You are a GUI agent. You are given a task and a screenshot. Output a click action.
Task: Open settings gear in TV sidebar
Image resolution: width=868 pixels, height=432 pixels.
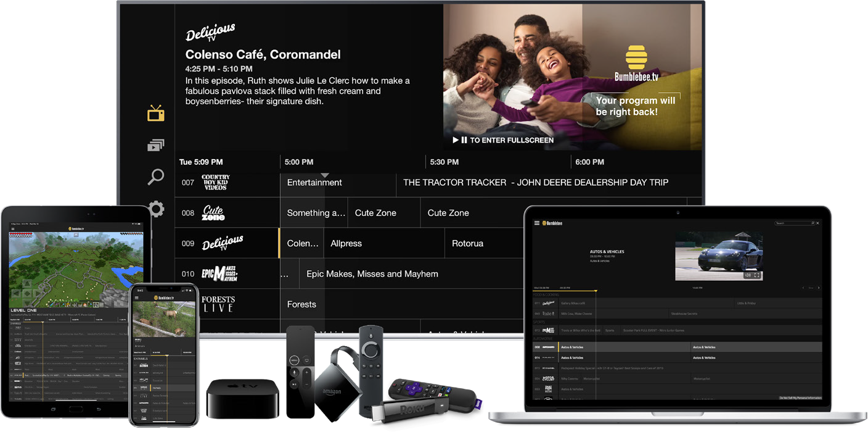(157, 209)
